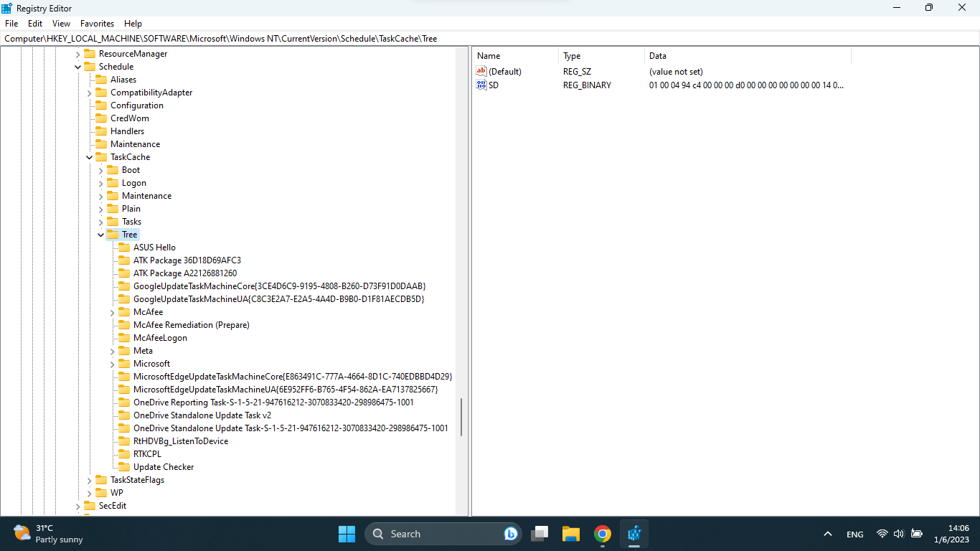Screen dimensions: 980x551
Task: Click the volume speaker tray icon
Action: click(x=899, y=534)
